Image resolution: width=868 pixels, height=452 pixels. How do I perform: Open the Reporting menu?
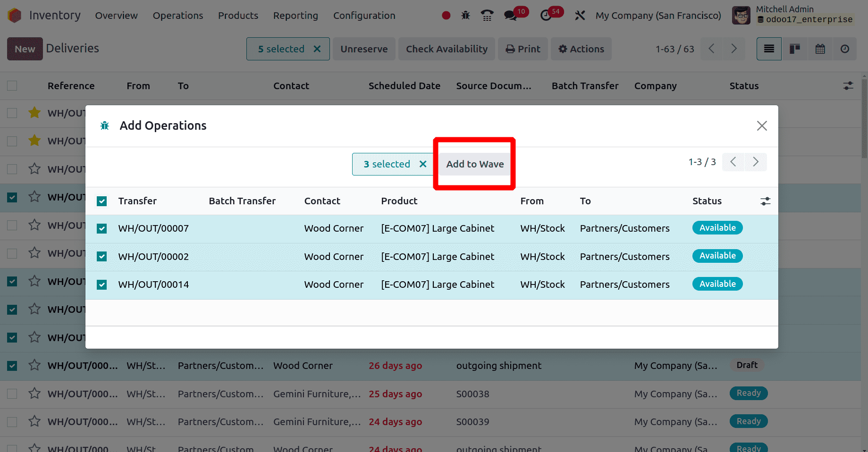295,16
